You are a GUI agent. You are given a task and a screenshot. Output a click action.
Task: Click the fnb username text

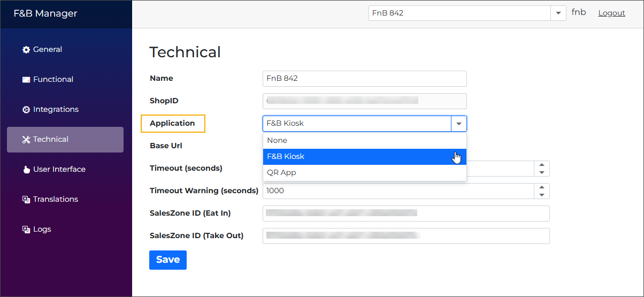click(579, 12)
